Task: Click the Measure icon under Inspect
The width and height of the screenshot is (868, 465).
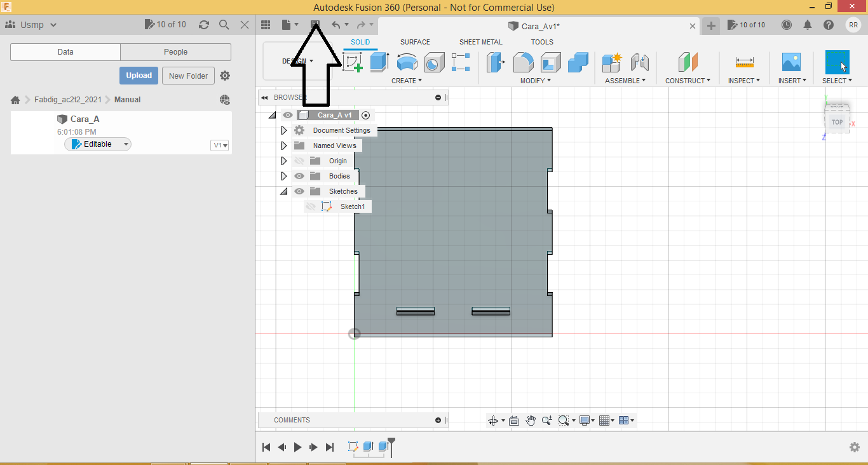Action: [744, 62]
